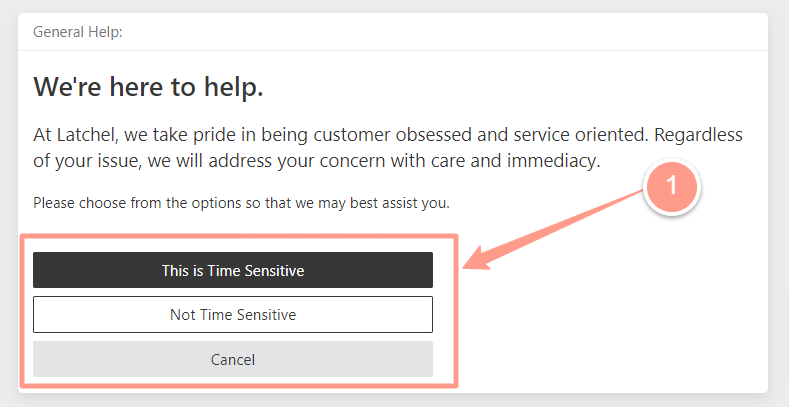Select the "General Help:" header label
Screen dimensions: 789x407
point(78,32)
